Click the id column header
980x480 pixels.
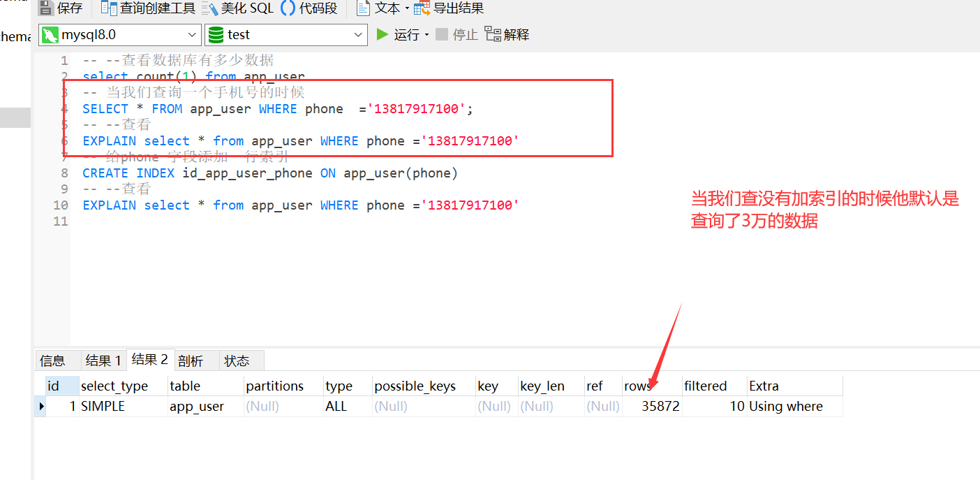coord(62,386)
